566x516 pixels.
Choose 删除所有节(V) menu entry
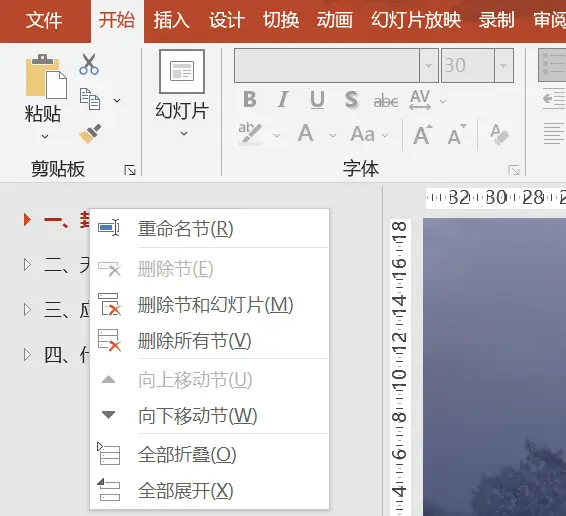209,341
